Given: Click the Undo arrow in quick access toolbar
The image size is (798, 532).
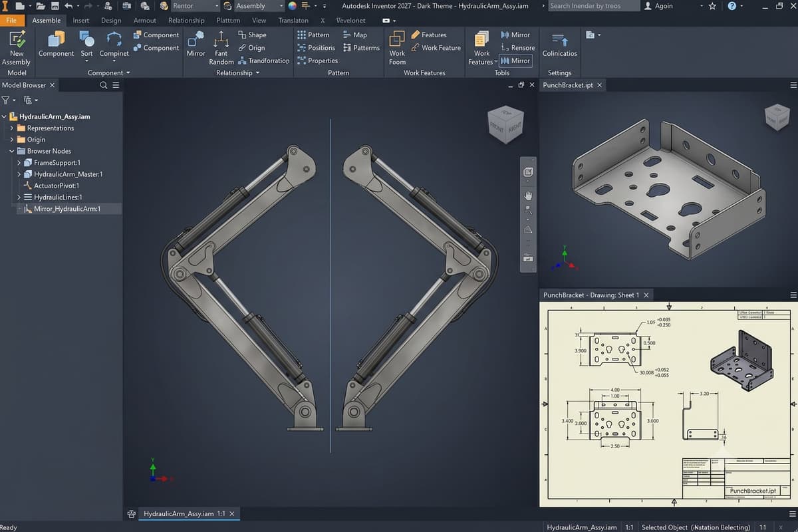Looking at the screenshot, I should click(68, 6).
